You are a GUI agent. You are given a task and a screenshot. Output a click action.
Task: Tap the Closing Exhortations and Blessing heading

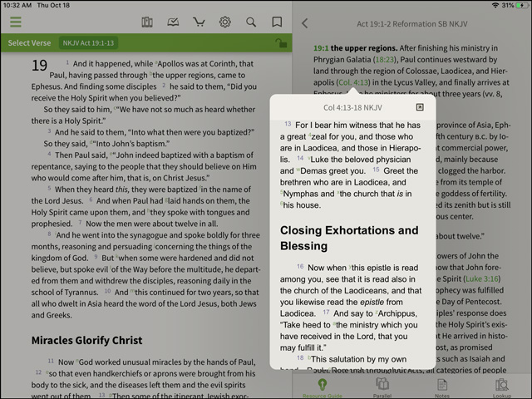pos(349,238)
